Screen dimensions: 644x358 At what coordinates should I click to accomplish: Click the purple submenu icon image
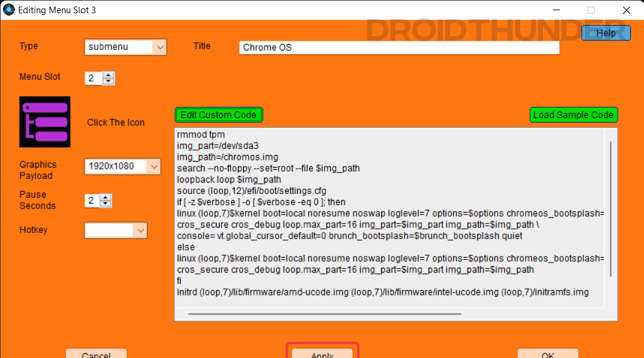(x=45, y=122)
